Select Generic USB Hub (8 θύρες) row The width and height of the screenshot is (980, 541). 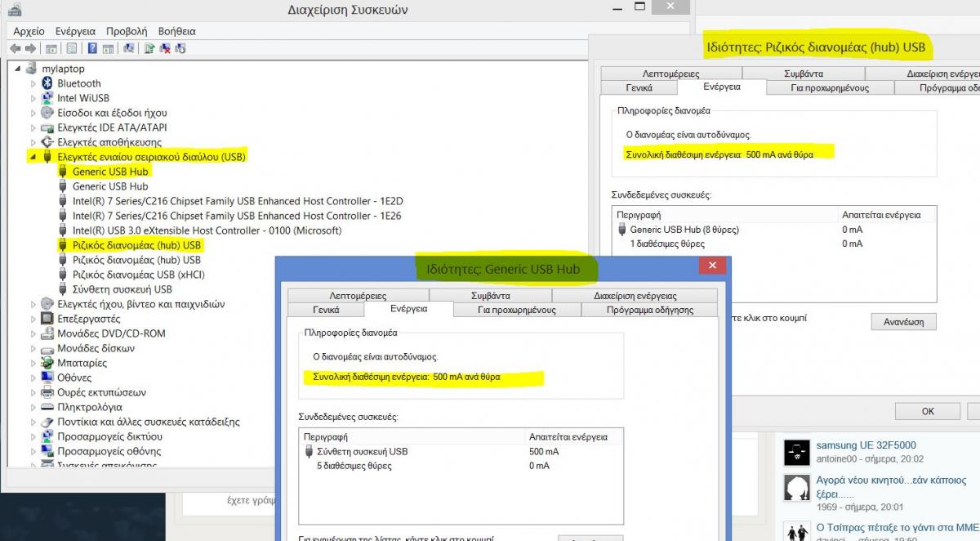(x=774, y=230)
